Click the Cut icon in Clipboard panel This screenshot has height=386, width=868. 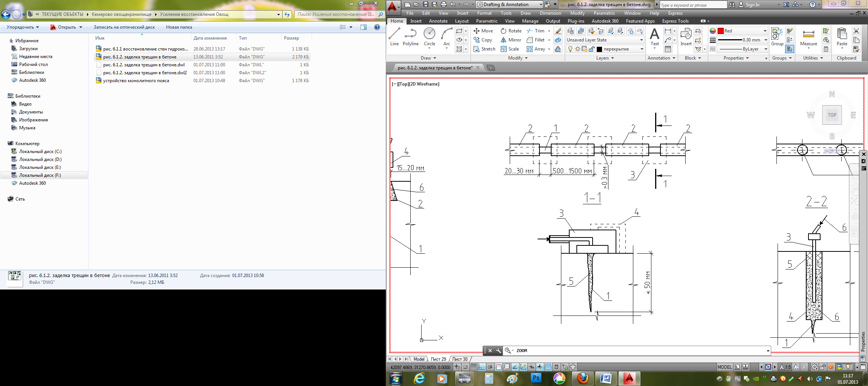[856, 31]
